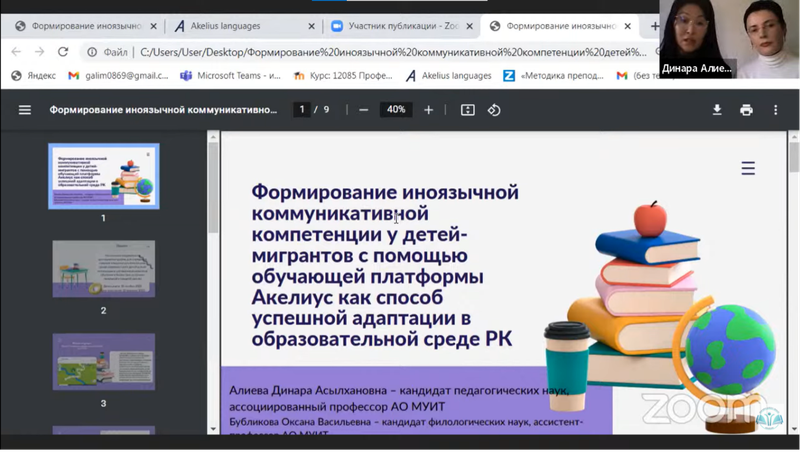Screen dimensions: 800x452
Task: Close the active Формирование иноязычно tab
Action: (x=628, y=26)
